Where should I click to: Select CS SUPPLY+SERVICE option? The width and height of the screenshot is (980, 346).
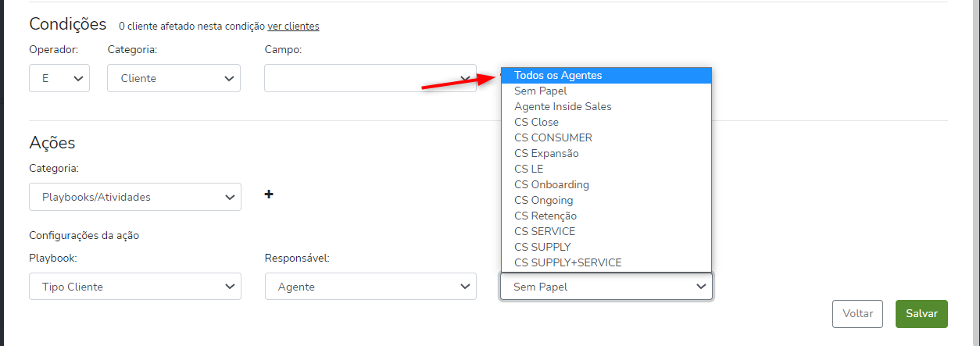tap(568, 262)
